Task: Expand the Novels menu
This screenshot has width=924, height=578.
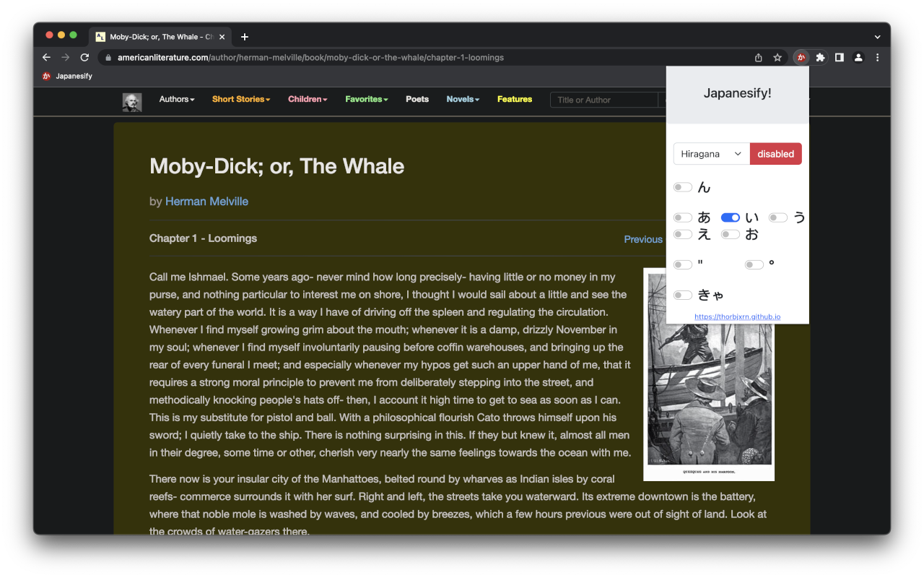Action: [463, 99]
